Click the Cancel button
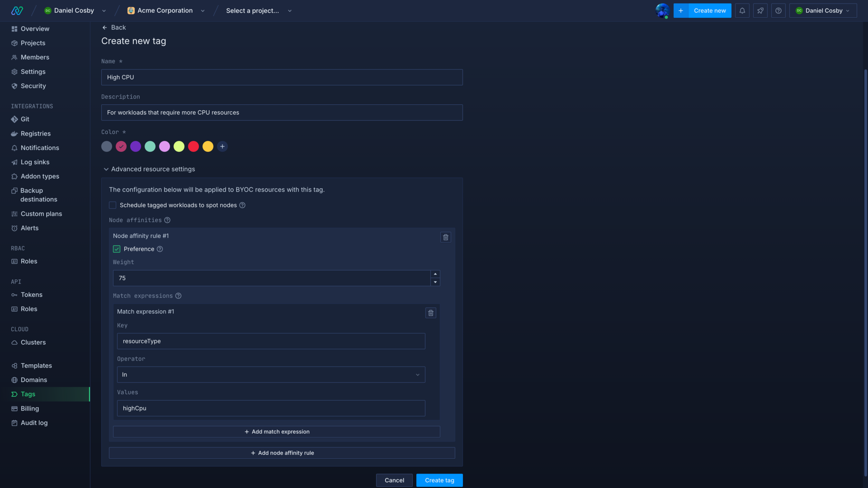This screenshot has width=868, height=488. pyautogui.click(x=394, y=480)
